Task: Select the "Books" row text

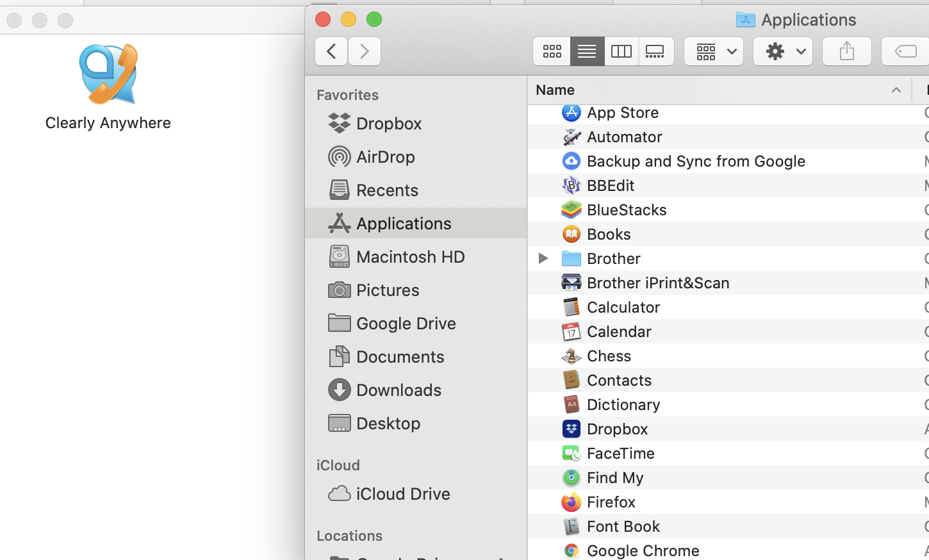Action: 609,235
